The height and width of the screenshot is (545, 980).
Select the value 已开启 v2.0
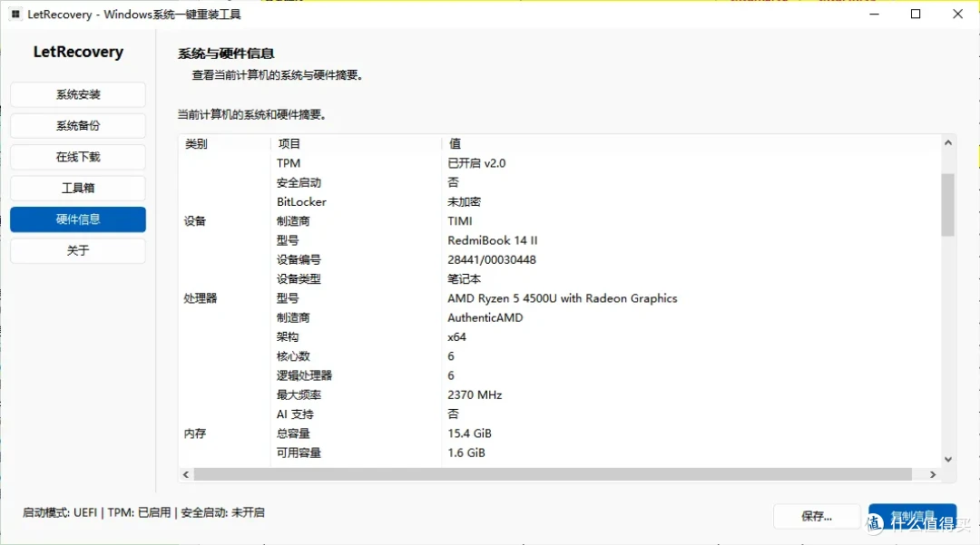477,163
